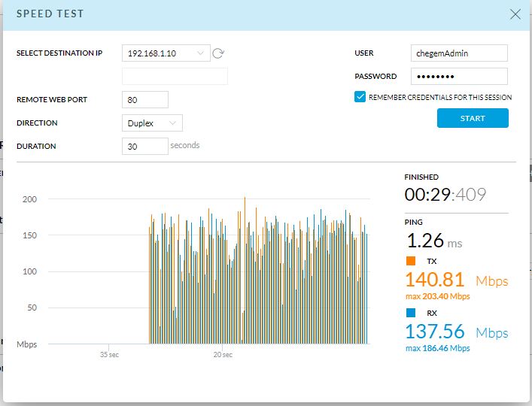Click the 20 sec axis label
This screenshot has width=532, height=406.
click(x=223, y=355)
